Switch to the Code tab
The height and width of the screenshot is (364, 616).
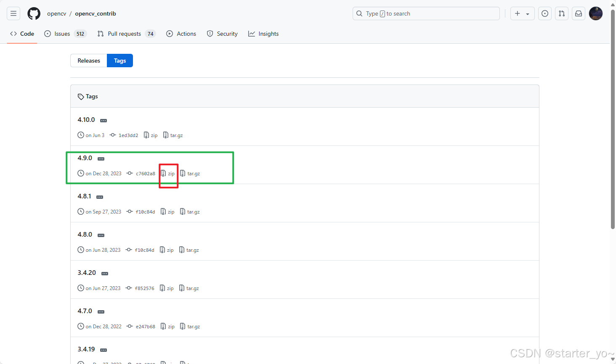[22, 34]
